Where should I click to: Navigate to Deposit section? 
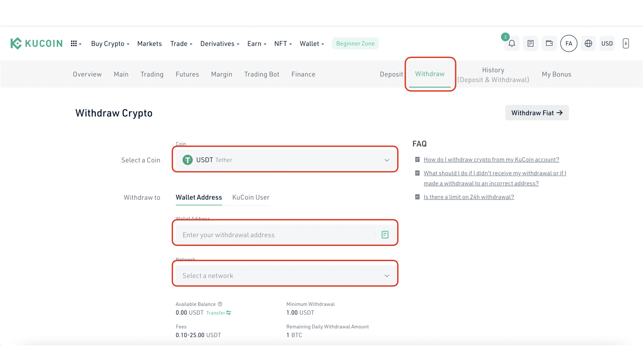[x=391, y=74]
